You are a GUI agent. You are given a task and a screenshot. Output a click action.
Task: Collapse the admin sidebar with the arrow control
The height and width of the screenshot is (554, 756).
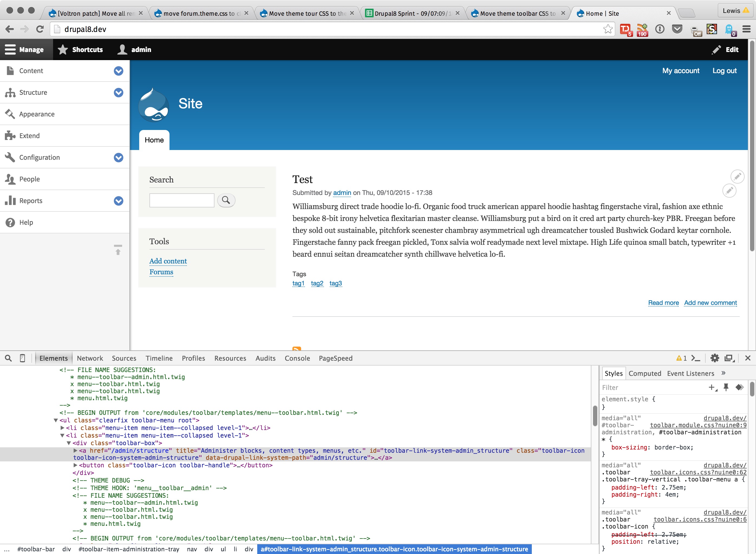click(x=118, y=250)
